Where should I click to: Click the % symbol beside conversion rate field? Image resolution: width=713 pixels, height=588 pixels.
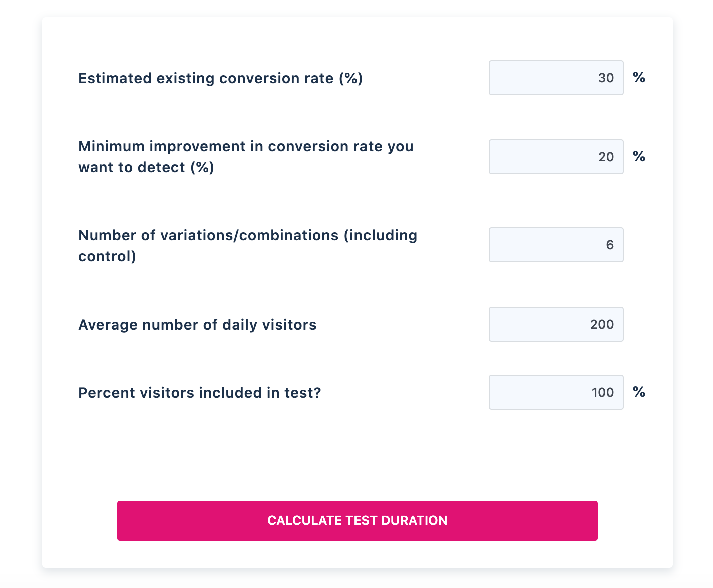tap(639, 78)
